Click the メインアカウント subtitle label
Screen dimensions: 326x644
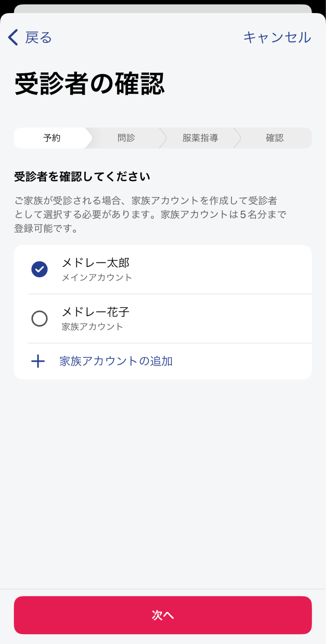pyautogui.click(x=97, y=278)
